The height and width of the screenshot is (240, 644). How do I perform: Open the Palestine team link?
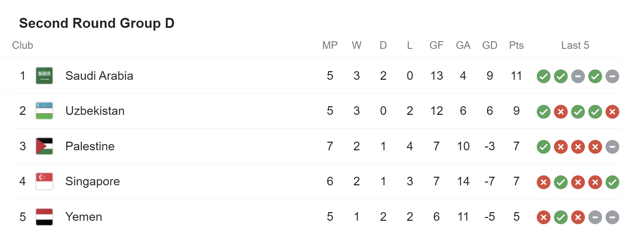click(90, 146)
